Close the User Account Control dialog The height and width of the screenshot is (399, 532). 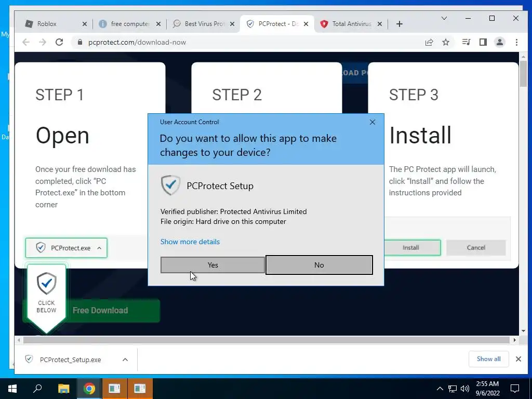372,122
